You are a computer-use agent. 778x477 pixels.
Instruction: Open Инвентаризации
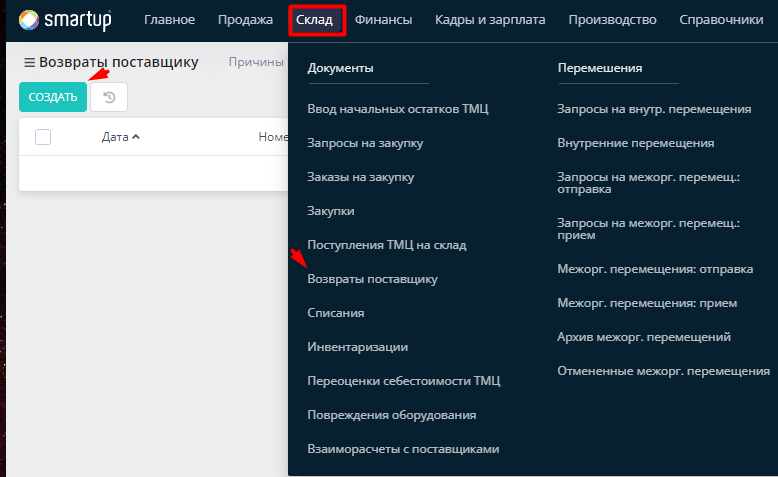tap(358, 347)
